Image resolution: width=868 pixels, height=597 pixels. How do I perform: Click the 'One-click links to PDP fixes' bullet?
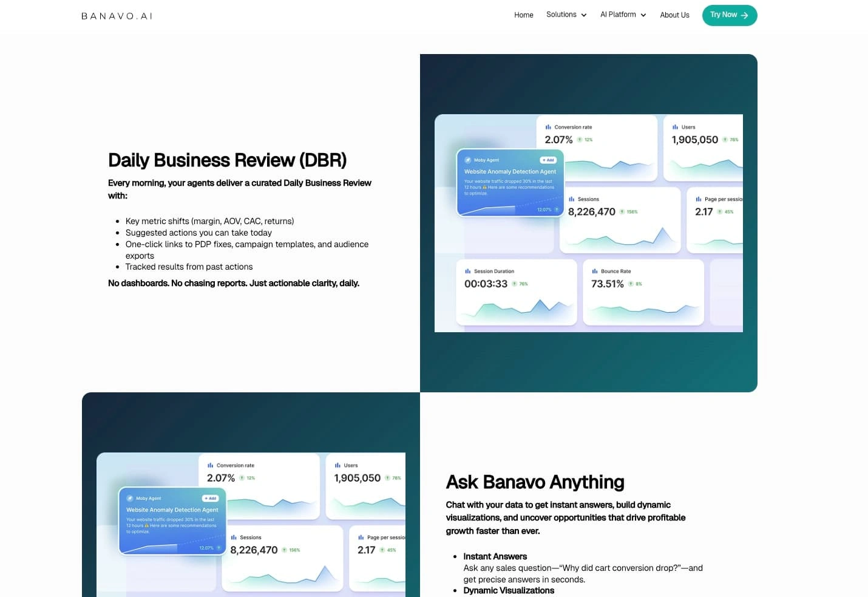point(247,250)
